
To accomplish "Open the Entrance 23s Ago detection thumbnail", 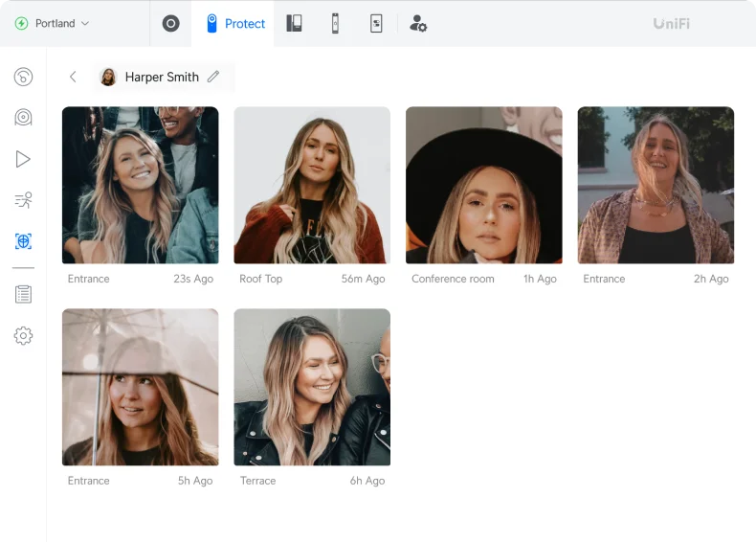I will [x=141, y=185].
